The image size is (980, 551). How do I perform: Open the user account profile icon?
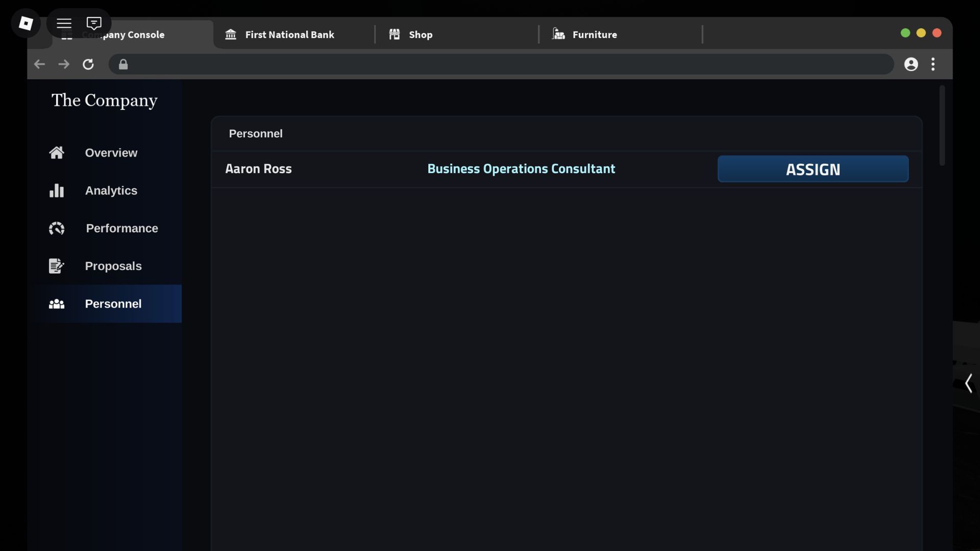click(x=911, y=64)
